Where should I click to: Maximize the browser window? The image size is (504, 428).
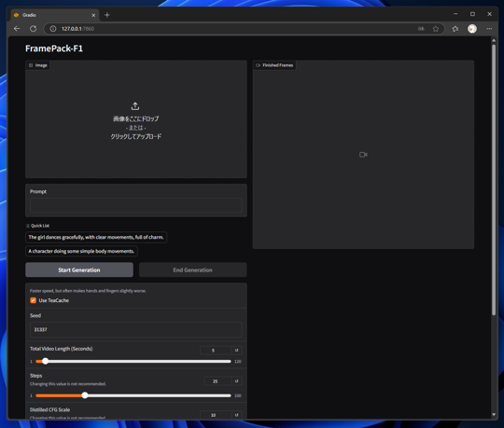click(472, 14)
